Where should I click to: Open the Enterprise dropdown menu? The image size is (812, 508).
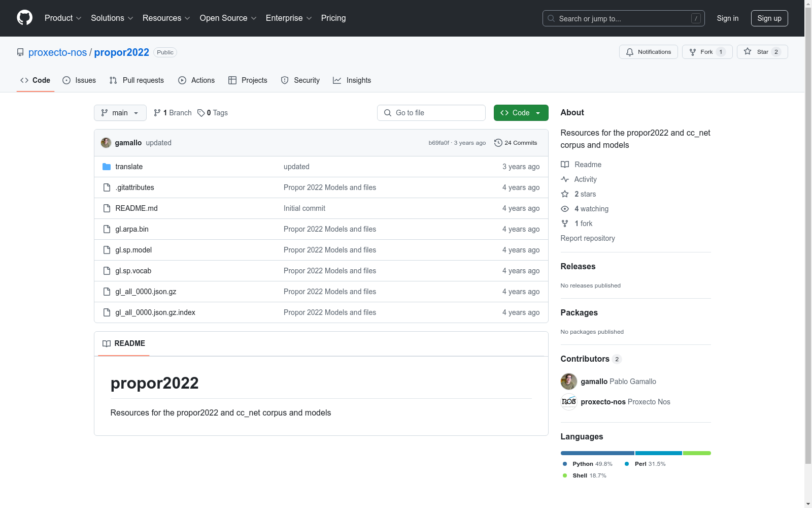point(289,18)
